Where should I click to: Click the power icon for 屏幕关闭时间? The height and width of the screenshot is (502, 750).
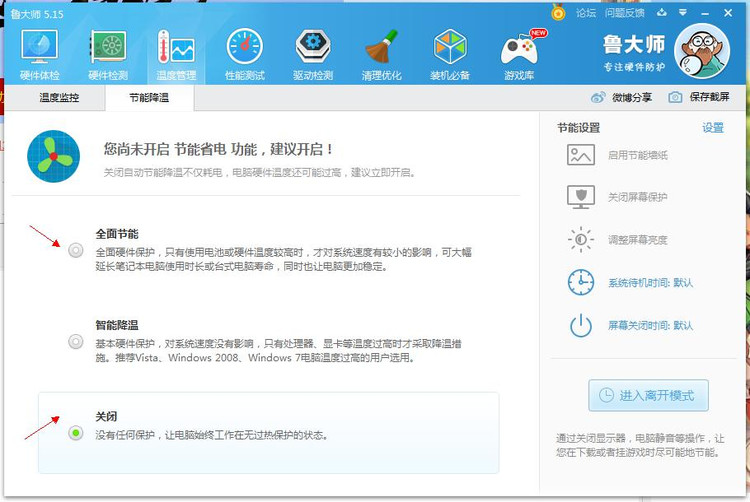[x=581, y=325]
